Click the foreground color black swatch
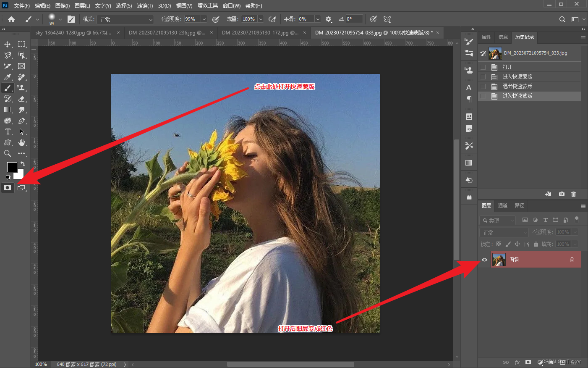 11,166
